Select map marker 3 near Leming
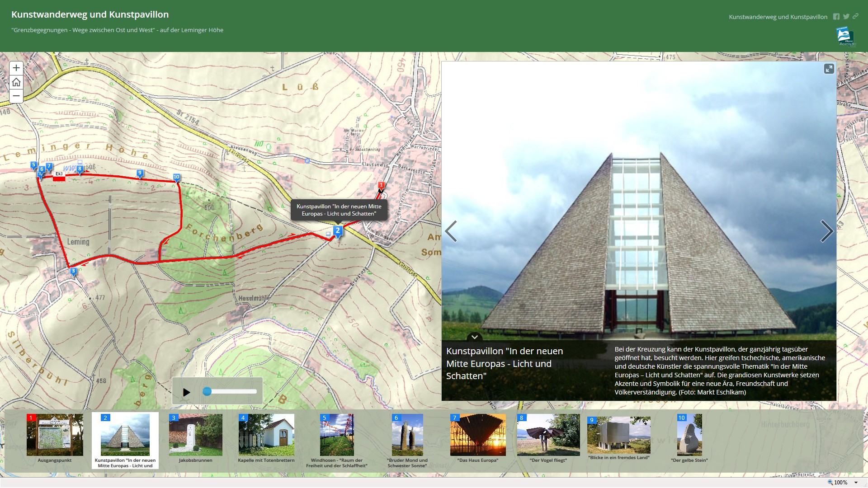The height and width of the screenshot is (488, 868). [x=73, y=272]
